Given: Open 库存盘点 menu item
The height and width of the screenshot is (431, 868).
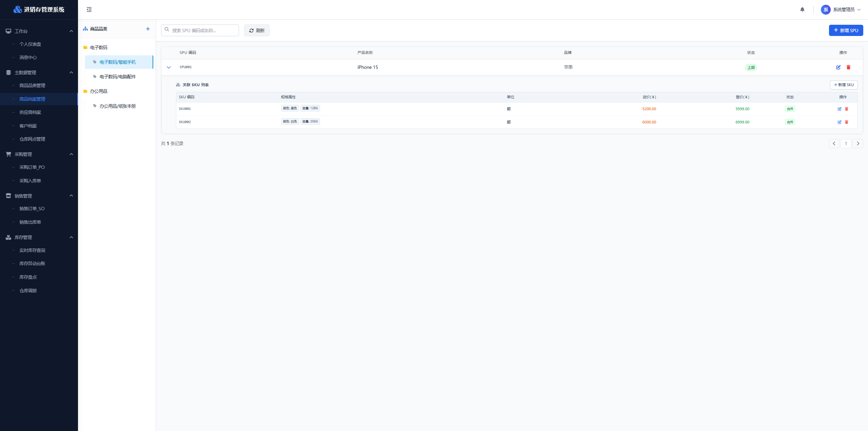Looking at the screenshot, I should pyautogui.click(x=39, y=277).
